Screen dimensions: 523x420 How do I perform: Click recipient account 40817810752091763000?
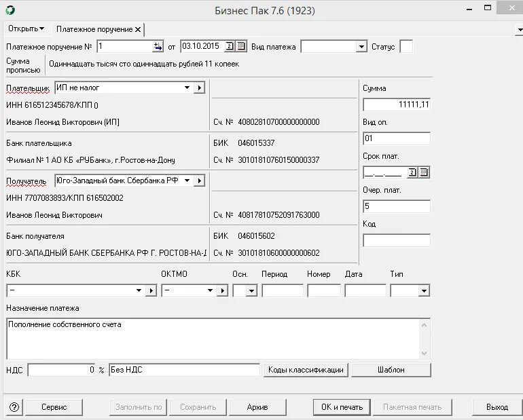coord(278,215)
